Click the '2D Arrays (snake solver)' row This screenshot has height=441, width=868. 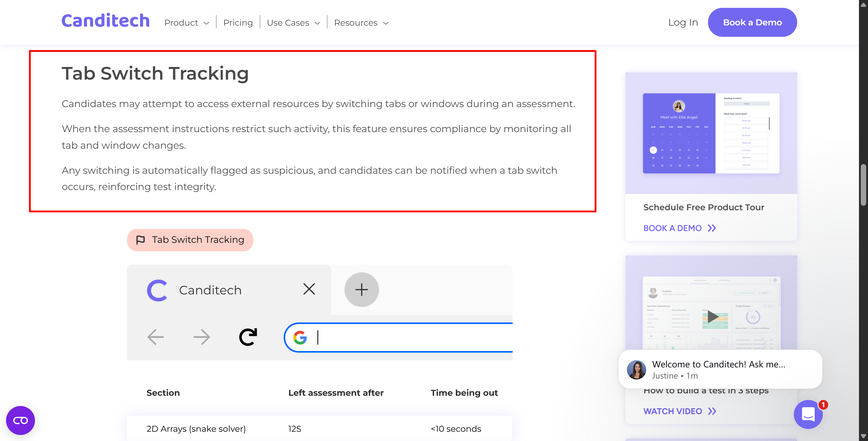point(319,429)
